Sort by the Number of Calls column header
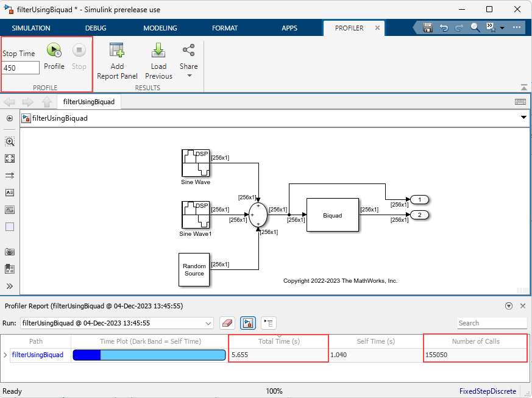The width and height of the screenshot is (532, 398). point(475,341)
